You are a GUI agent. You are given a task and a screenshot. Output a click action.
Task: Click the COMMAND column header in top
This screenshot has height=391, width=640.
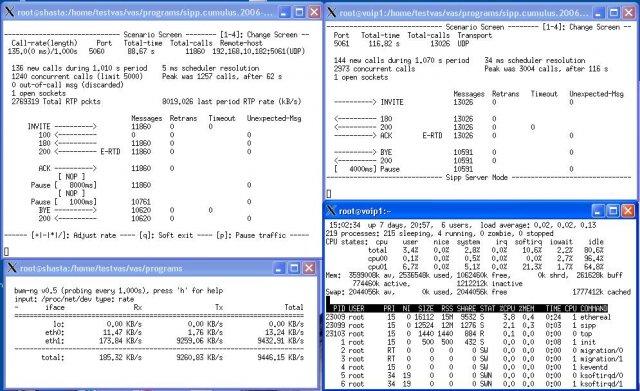click(594, 308)
